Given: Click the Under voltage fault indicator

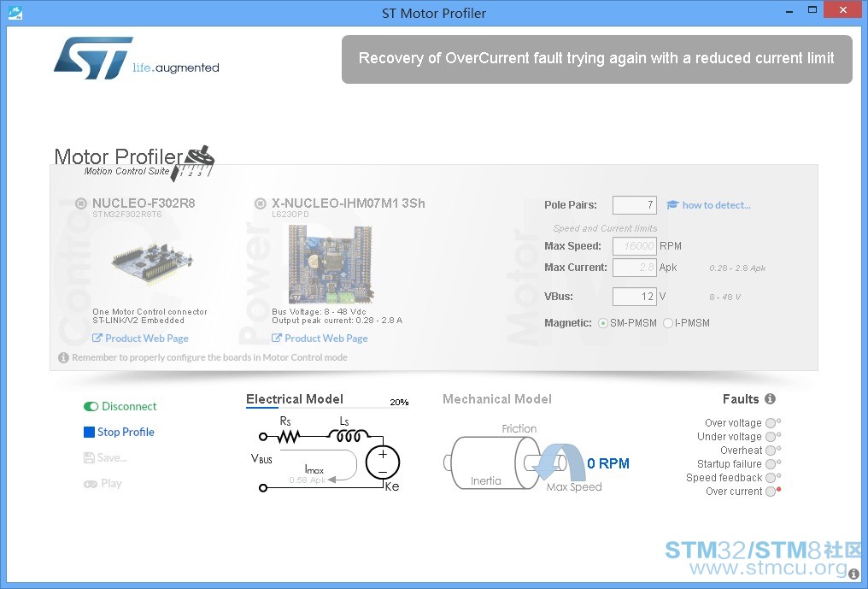Looking at the screenshot, I should (771, 437).
